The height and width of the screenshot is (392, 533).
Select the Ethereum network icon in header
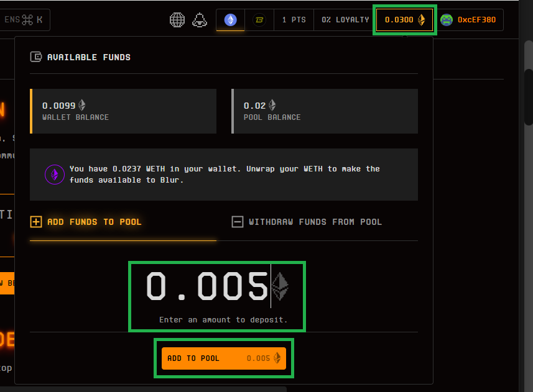pyautogui.click(x=230, y=20)
